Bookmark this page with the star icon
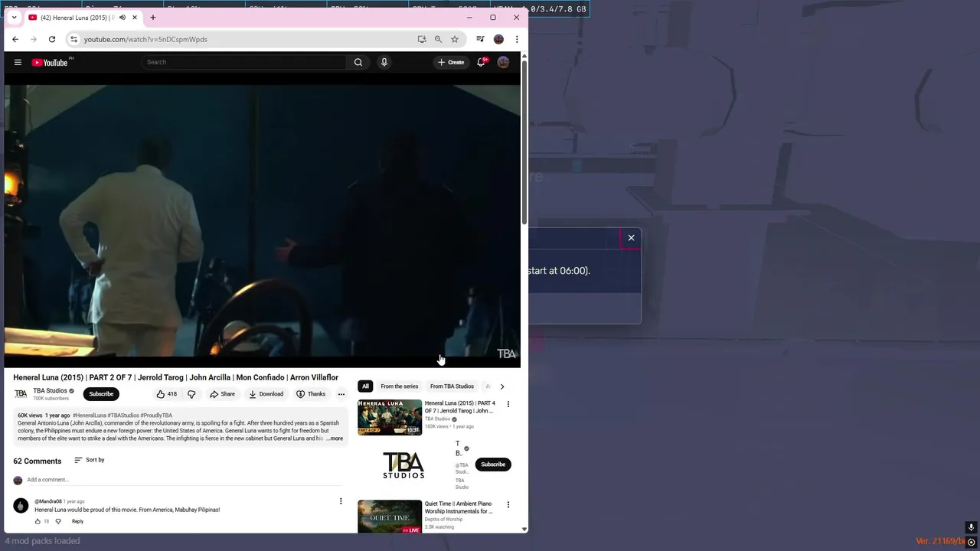 [x=455, y=39]
